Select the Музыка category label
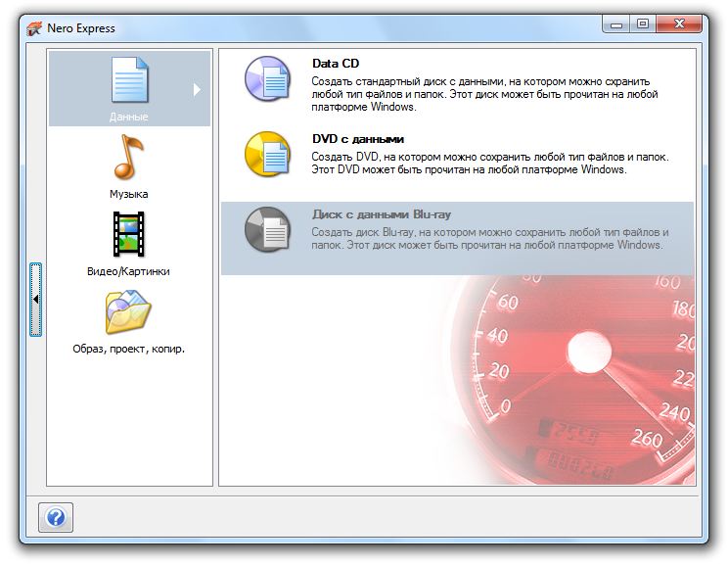 (128, 194)
